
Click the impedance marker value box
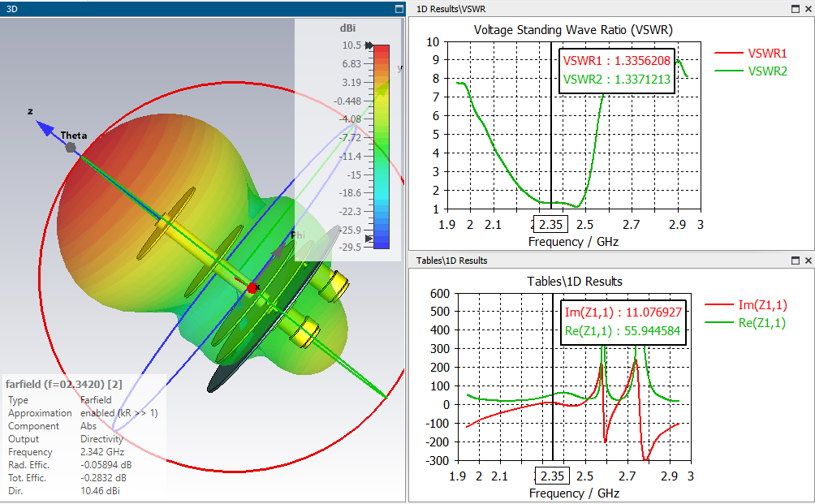623,322
